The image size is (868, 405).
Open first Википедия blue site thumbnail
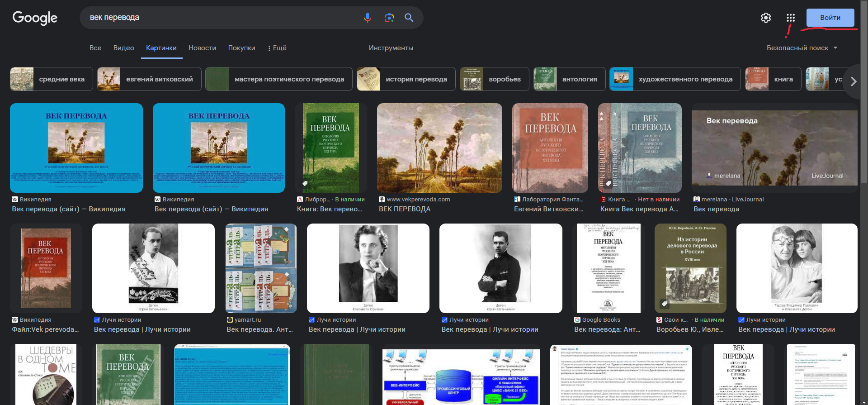tap(76, 148)
